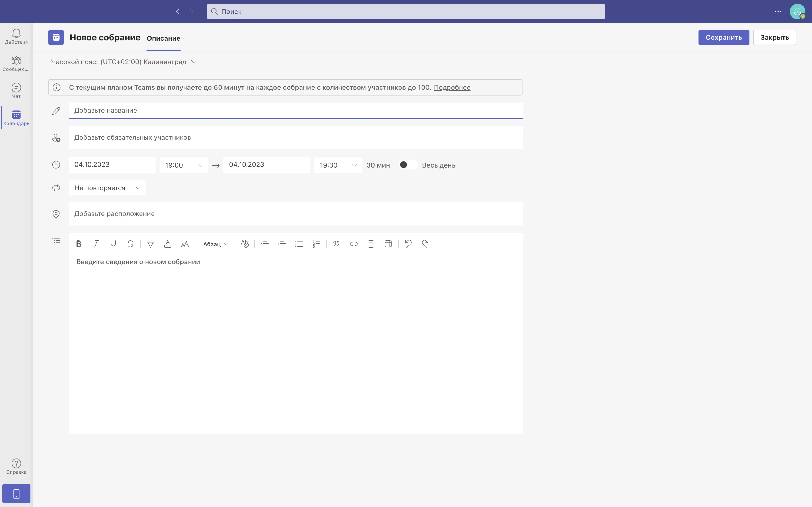Viewport: 812px width, 507px height.
Task: Redo the last edit
Action: (x=425, y=244)
